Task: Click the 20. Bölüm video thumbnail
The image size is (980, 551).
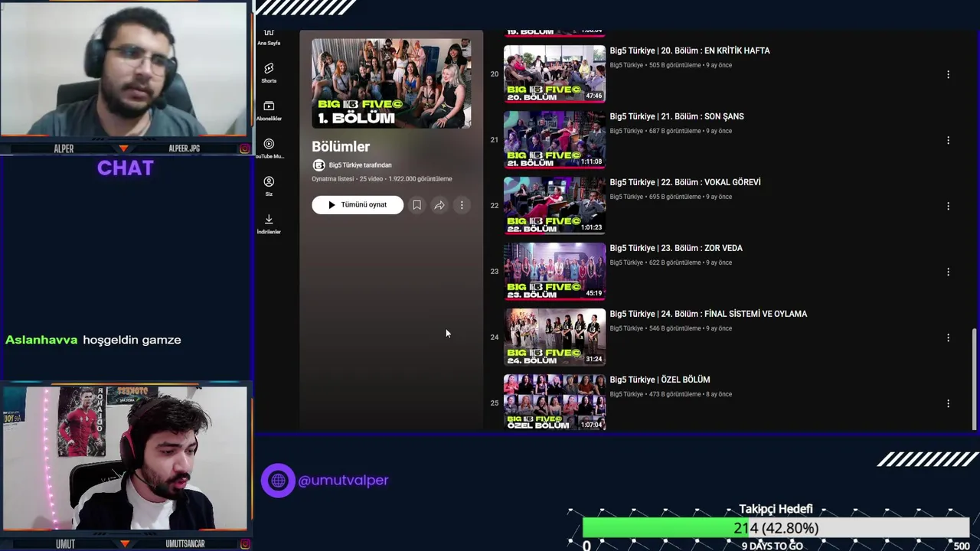Action: 554,73
